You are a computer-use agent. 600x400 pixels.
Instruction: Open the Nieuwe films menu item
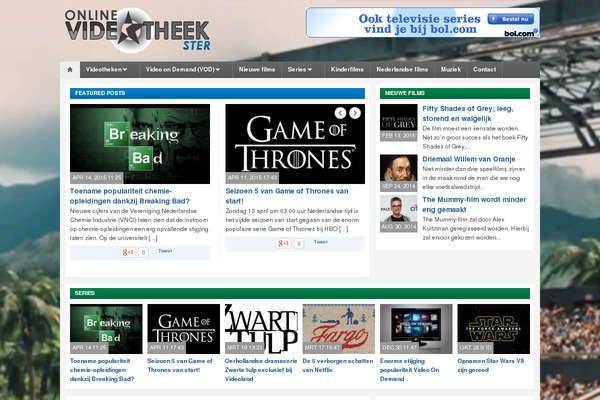tap(257, 70)
